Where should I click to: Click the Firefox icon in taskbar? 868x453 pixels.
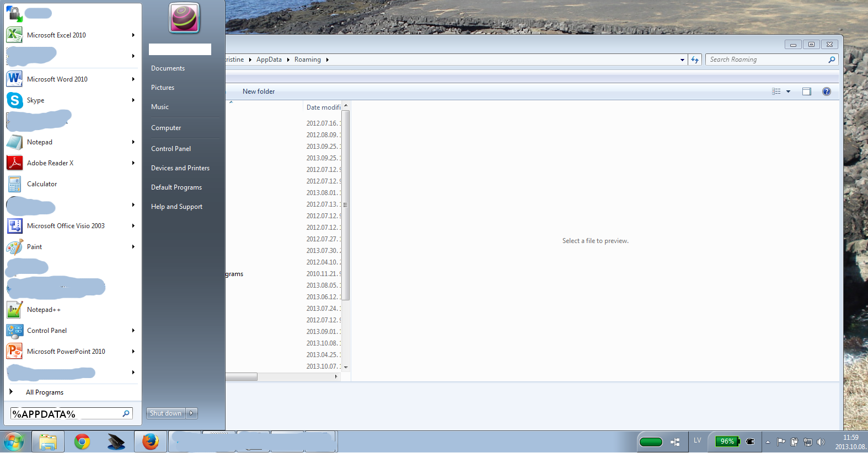click(150, 441)
